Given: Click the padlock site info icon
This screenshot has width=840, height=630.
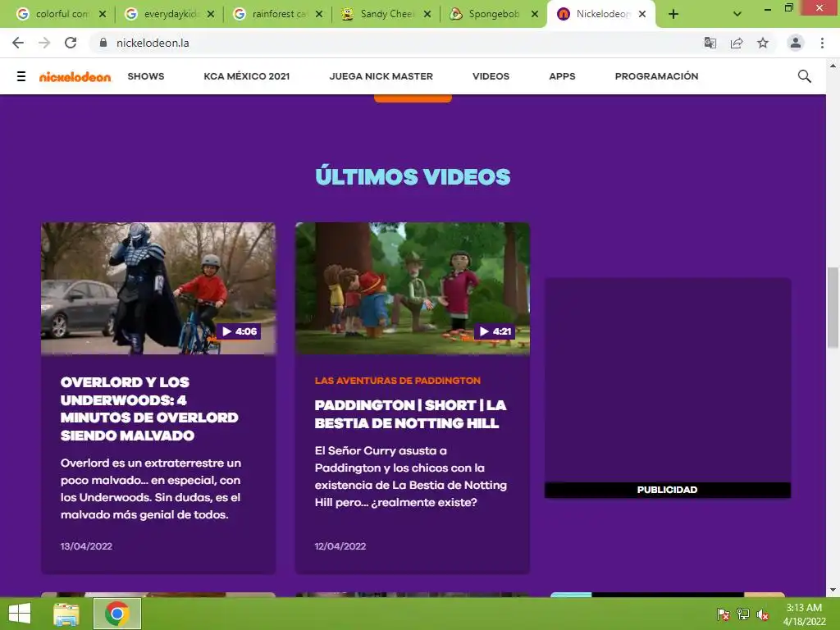Looking at the screenshot, I should [x=103, y=43].
